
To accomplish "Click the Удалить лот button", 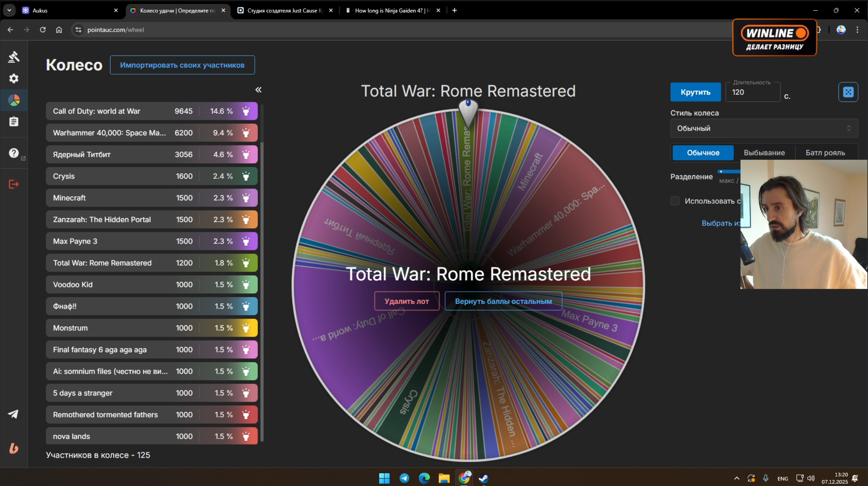I will coord(406,301).
